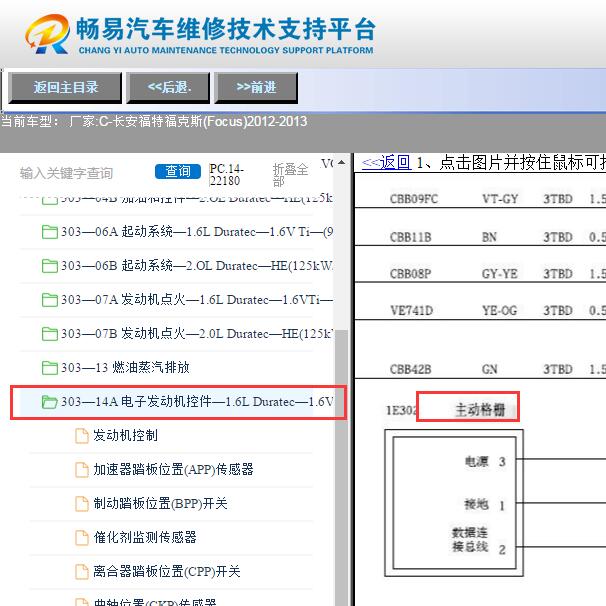The width and height of the screenshot is (606, 606).
Task: Click document icon beside 发动机控制
Action: (82, 436)
